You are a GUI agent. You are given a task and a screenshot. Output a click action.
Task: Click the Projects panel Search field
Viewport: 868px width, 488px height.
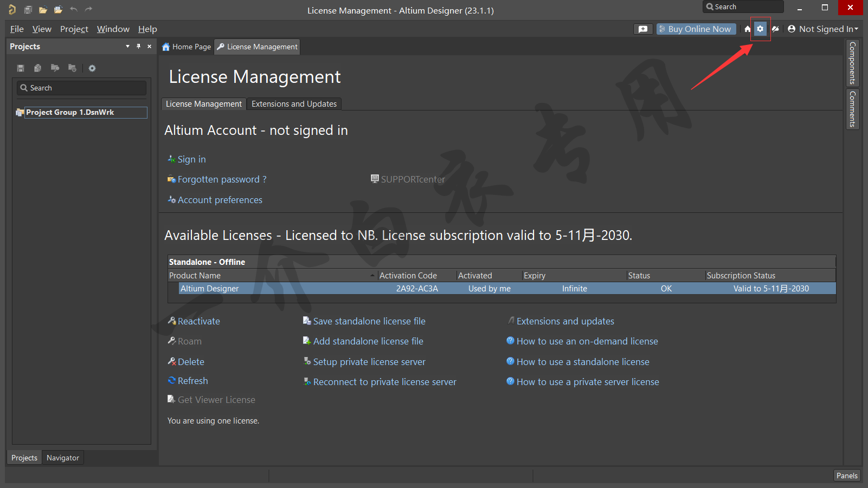(81, 88)
